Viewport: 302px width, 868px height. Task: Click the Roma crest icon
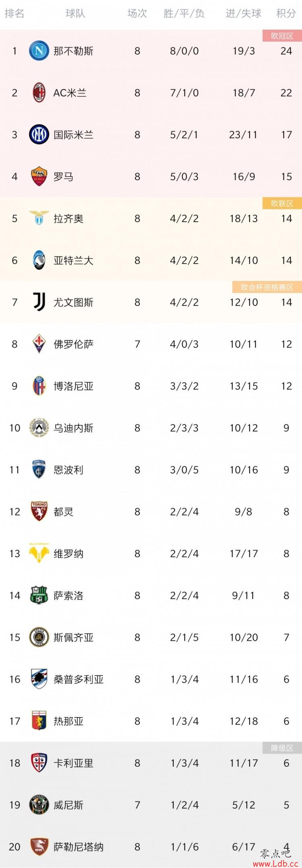[x=39, y=176]
